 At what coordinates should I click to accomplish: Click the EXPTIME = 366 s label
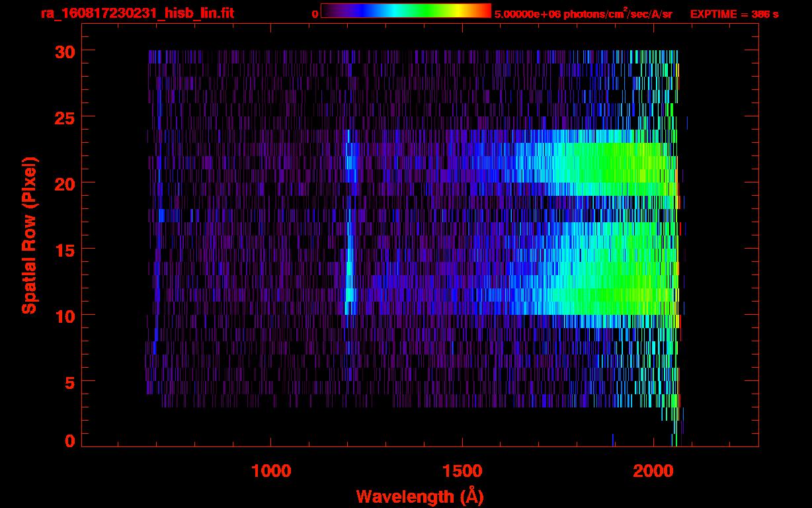tap(734, 14)
